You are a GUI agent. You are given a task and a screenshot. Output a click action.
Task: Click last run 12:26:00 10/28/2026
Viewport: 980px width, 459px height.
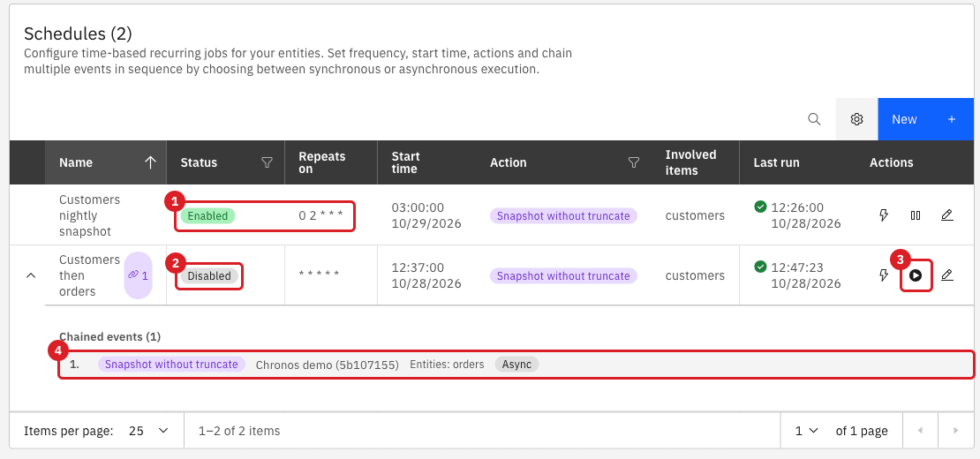tap(805, 215)
